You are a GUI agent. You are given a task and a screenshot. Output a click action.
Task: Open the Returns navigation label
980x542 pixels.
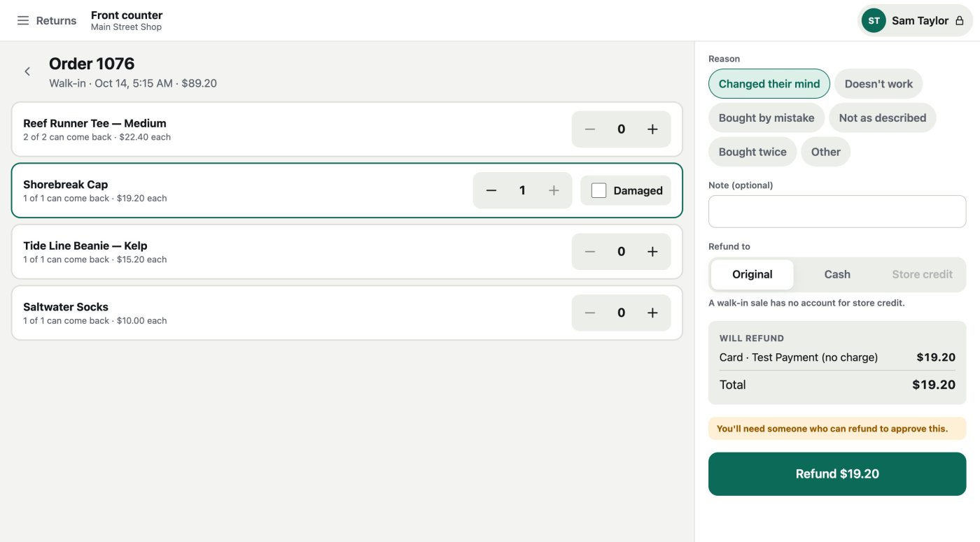56,21
